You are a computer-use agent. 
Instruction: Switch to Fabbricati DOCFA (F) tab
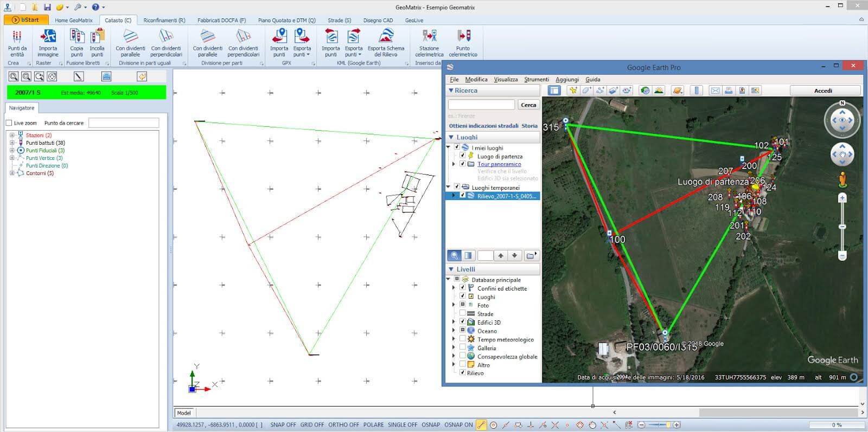pos(221,20)
